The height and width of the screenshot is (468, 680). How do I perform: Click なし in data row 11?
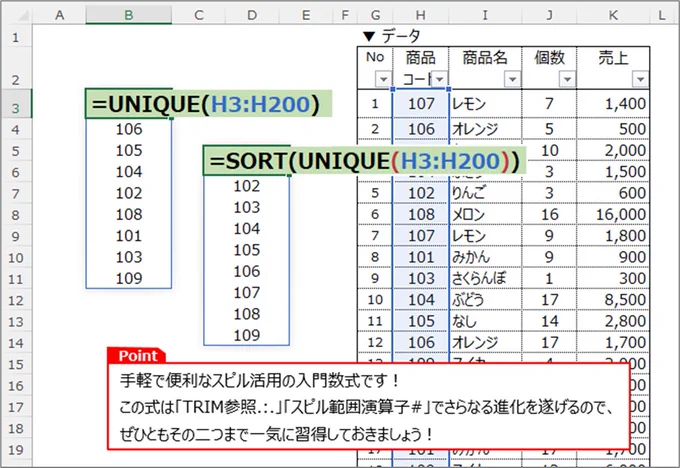pyautogui.click(x=485, y=321)
